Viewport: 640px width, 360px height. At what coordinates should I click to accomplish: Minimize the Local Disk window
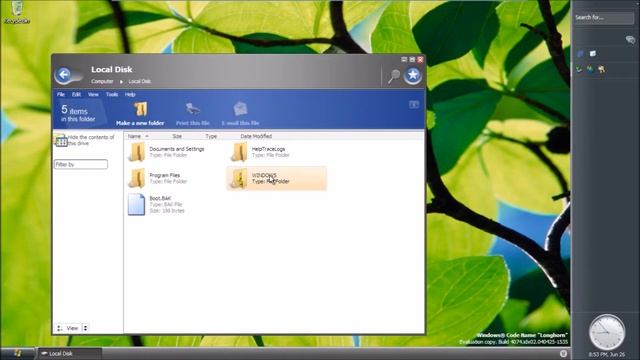404,60
